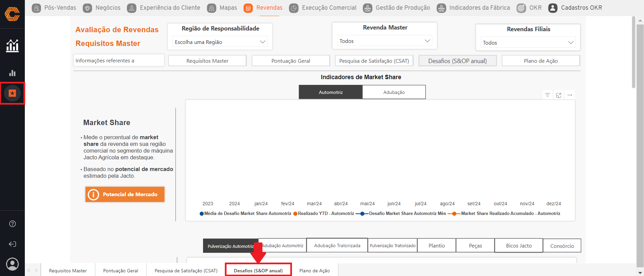Click the Experiência do Cliente icon
Screen dimensions: 644x276
[x=132, y=8]
